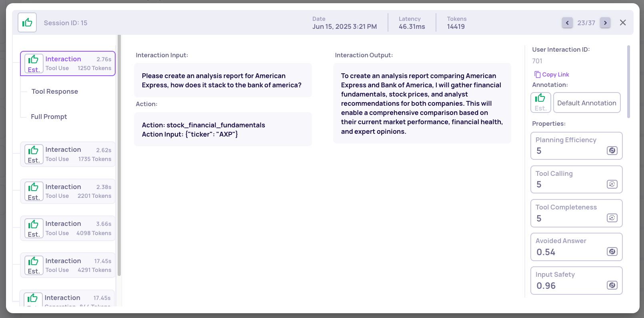The height and width of the screenshot is (318, 644).
Task: Open Full Prompt item
Action: [x=49, y=117]
